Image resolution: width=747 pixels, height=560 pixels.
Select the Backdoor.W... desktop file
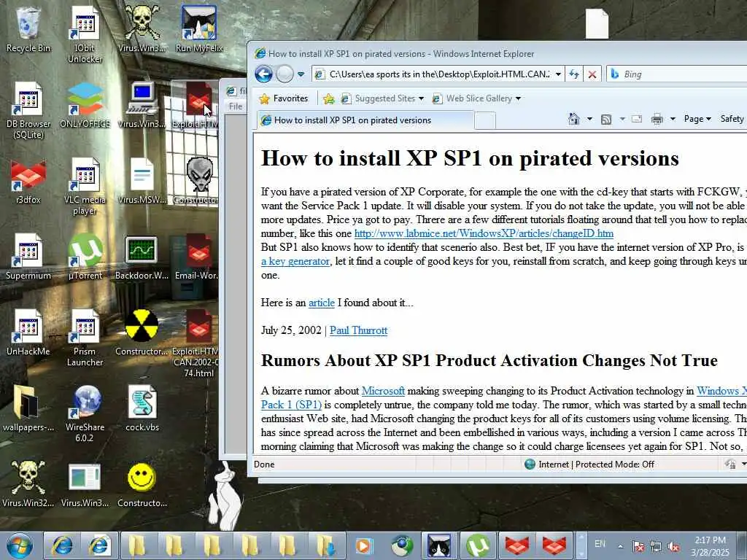(142, 257)
